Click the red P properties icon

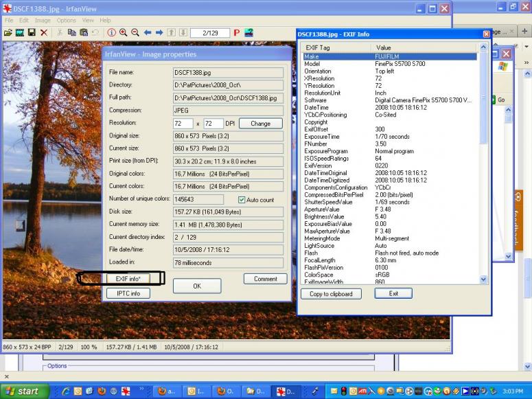237,32
